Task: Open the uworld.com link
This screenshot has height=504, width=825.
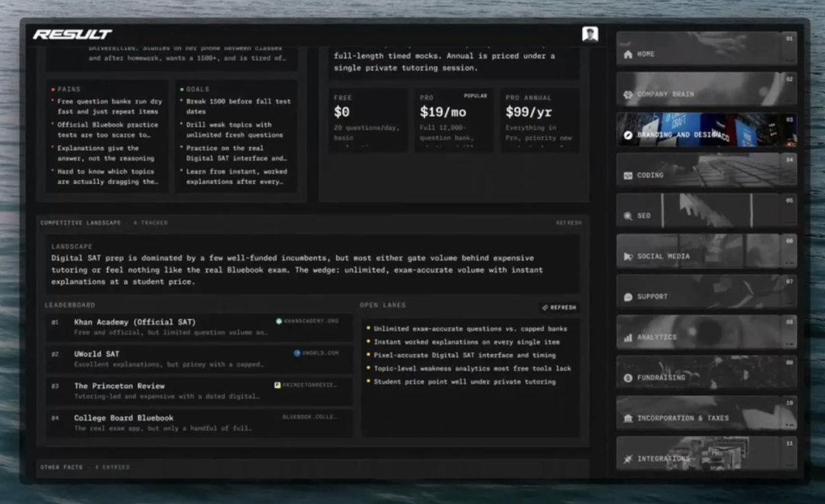Action: (316, 353)
